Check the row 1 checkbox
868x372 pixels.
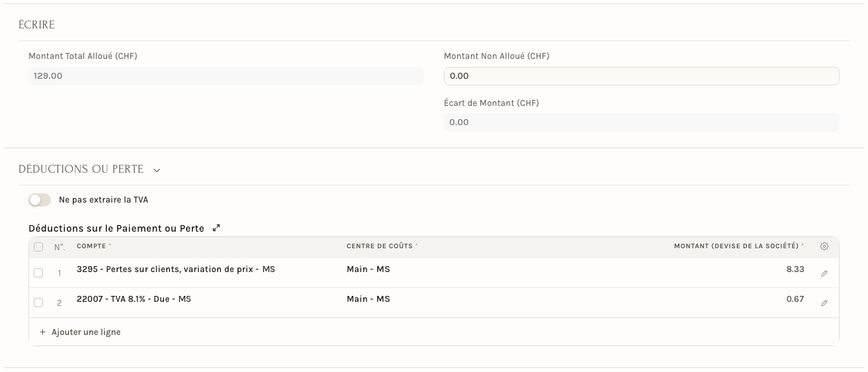(x=38, y=273)
